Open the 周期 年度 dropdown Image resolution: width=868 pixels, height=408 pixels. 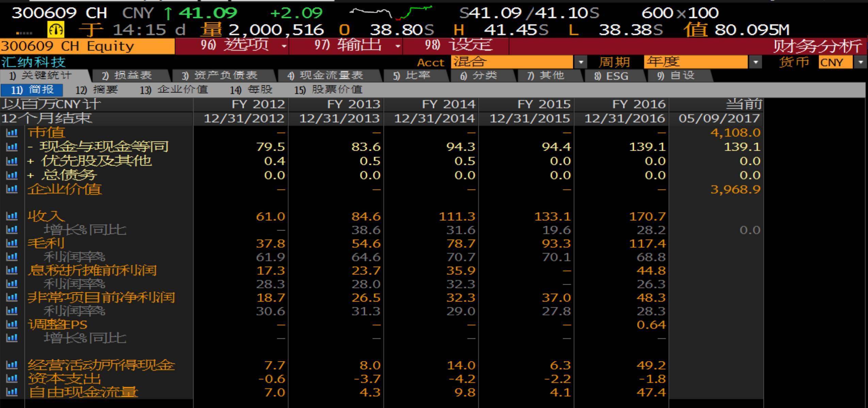[755, 62]
